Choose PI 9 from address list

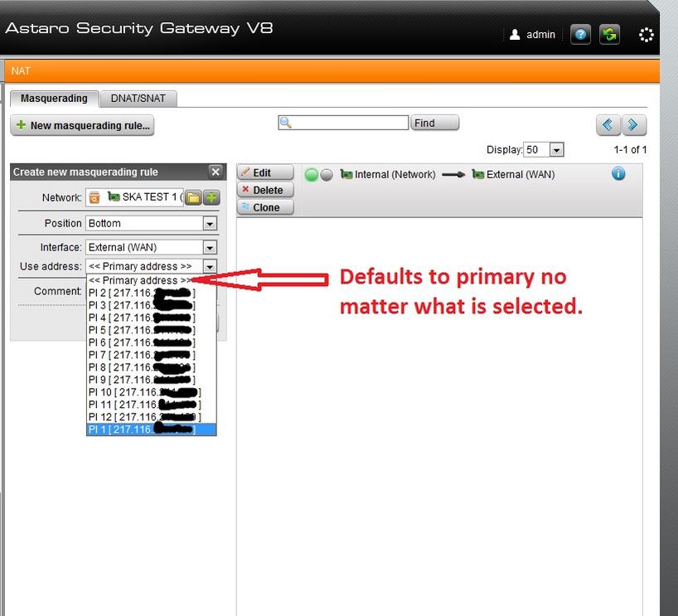[x=152, y=380]
